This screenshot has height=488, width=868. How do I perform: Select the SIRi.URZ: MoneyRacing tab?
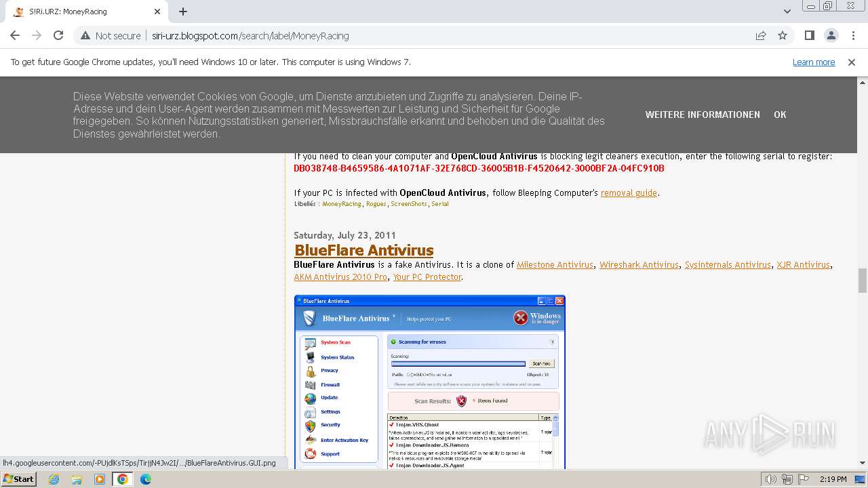(87, 12)
